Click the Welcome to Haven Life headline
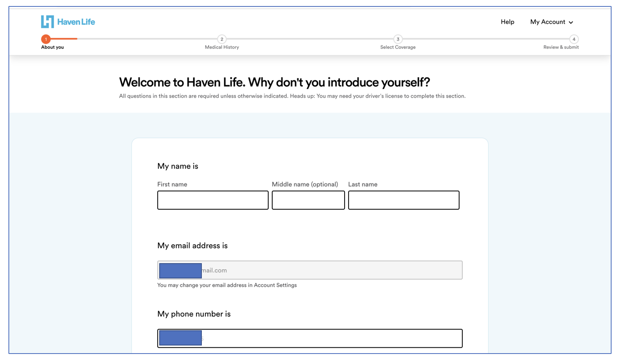The image size is (620, 364). [x=275, y=82]
